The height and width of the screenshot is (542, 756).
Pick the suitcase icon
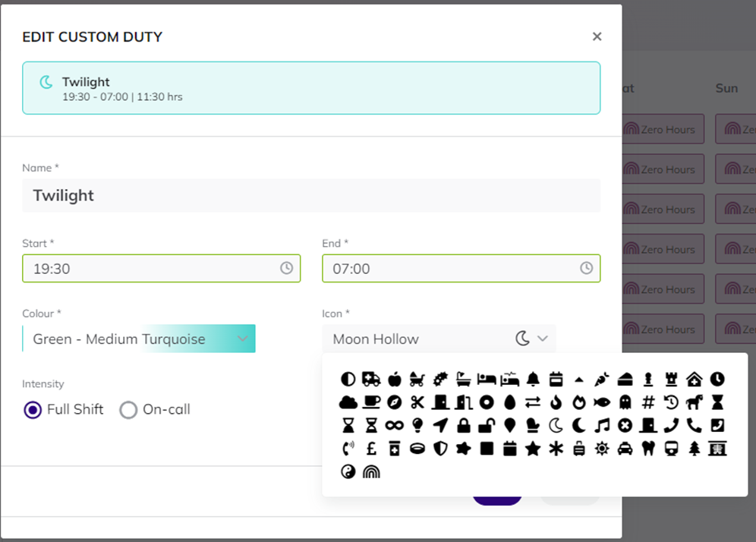(x=579, y=449)
